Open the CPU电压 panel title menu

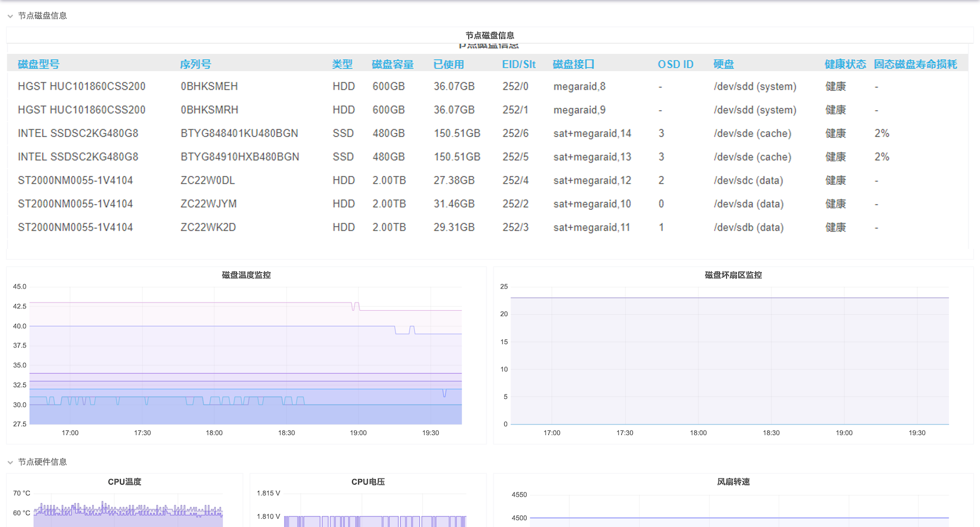tap(367, 482)
